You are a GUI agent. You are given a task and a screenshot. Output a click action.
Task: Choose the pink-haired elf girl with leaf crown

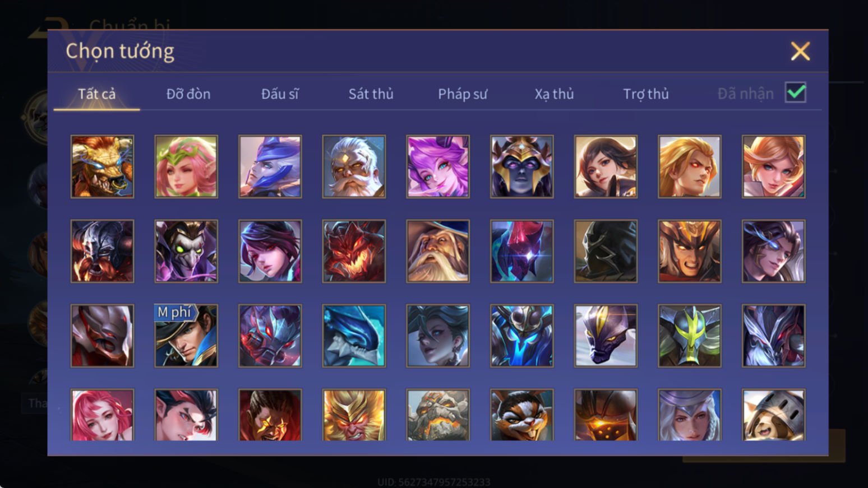click(186, 166)
